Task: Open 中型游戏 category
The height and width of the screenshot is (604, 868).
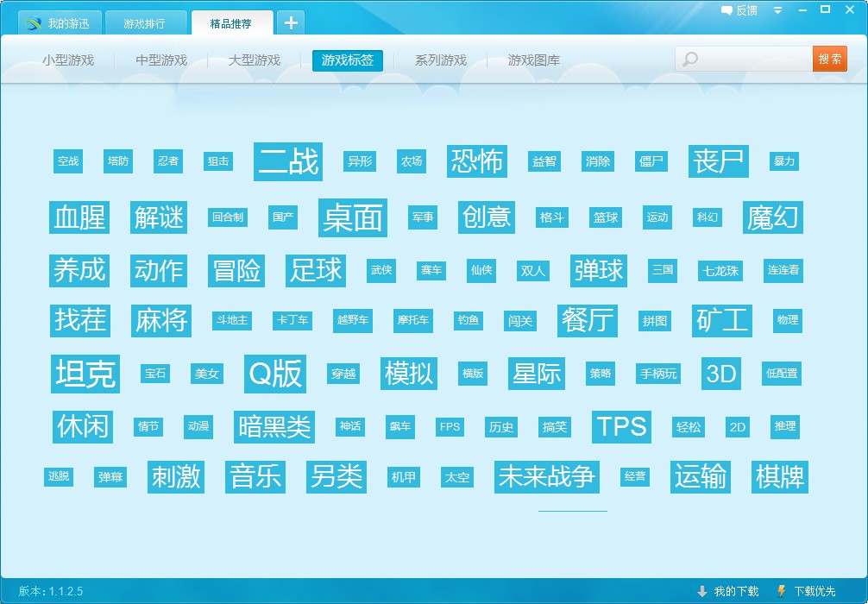Action: [161, 60]
